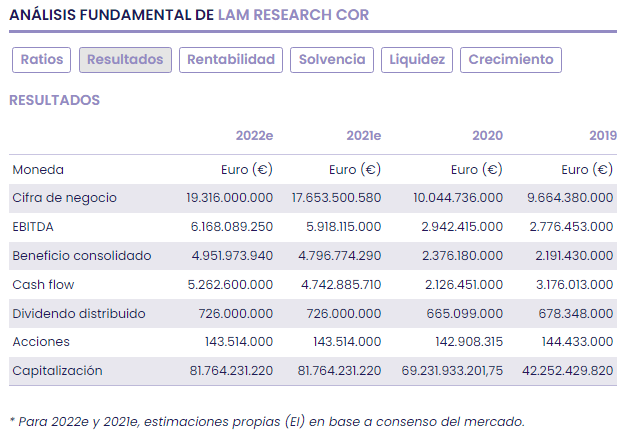This screenshot has height=438, width=631.
Task: Click the 2021e column header
Action: (x=364, y=135)
